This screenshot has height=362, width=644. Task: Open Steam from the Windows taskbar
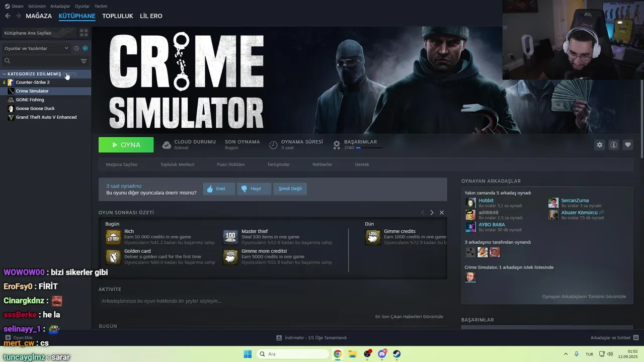point(397,354)
